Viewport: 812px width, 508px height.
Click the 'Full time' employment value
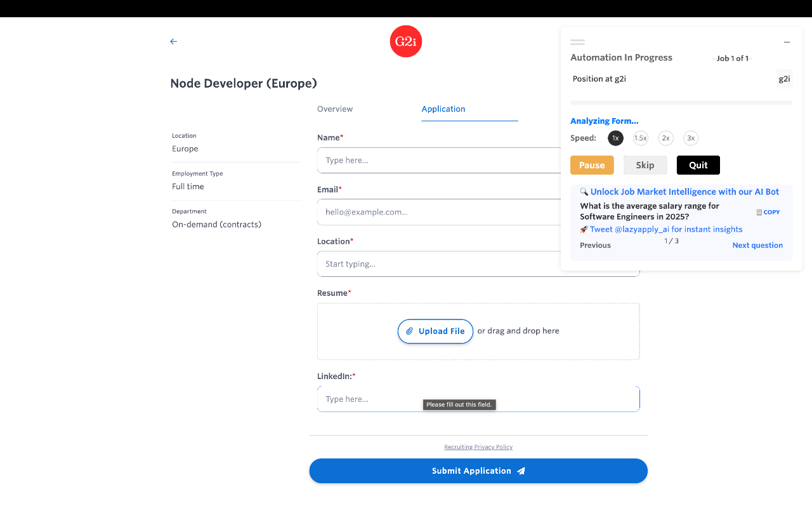[x=188, y=187]
